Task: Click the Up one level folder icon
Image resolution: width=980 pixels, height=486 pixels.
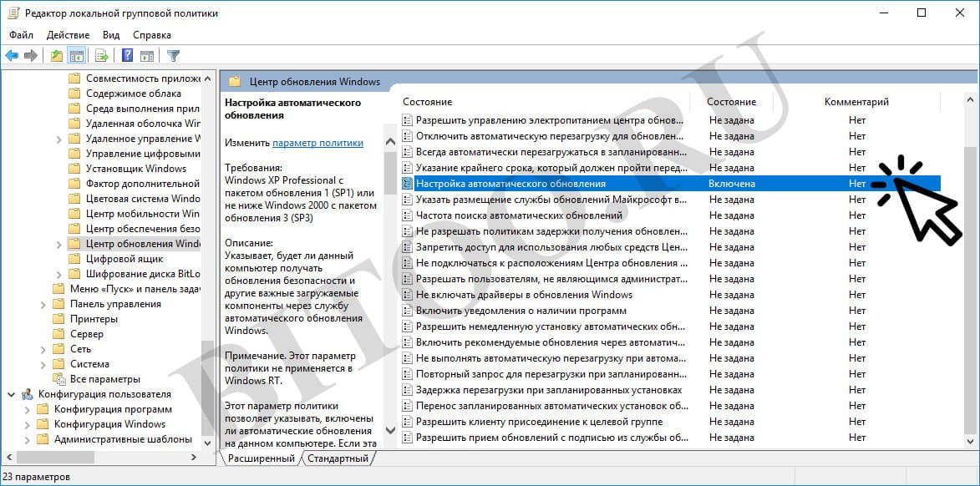Action: point(56,56)
